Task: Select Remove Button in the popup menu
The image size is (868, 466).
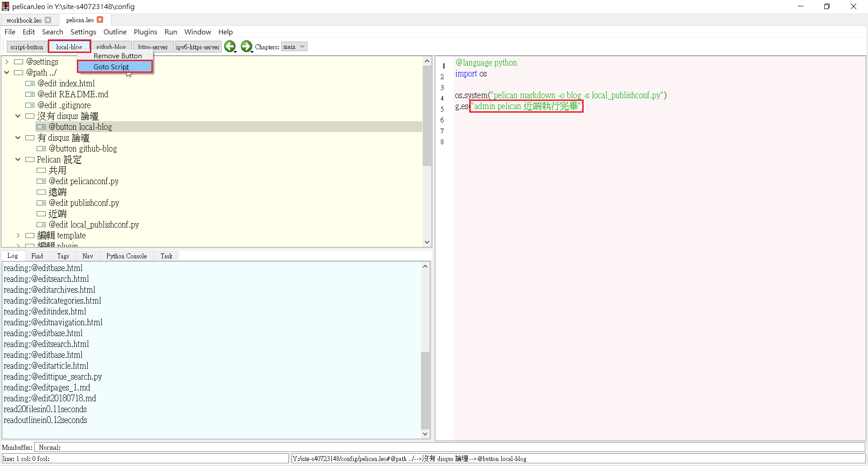Action: [118, 56]
